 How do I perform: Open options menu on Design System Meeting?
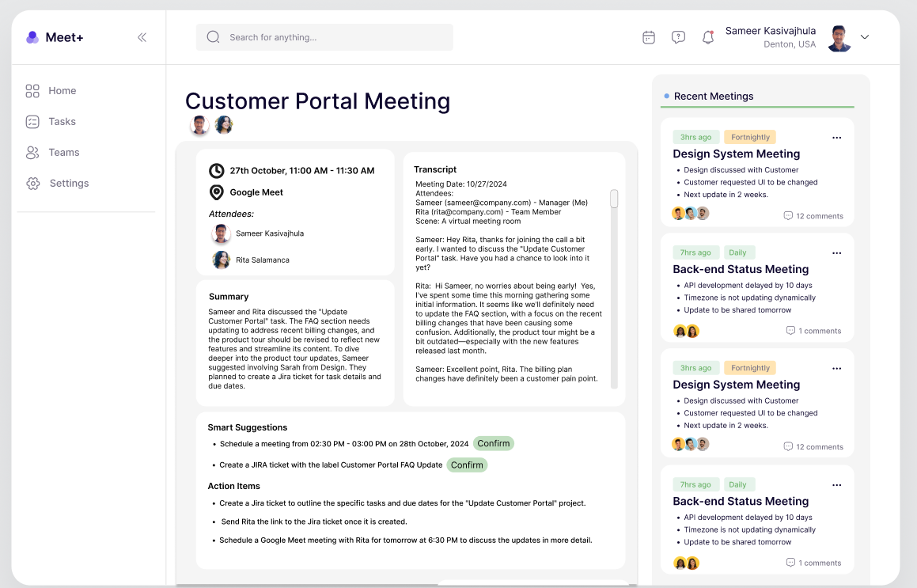pos(836,137)
